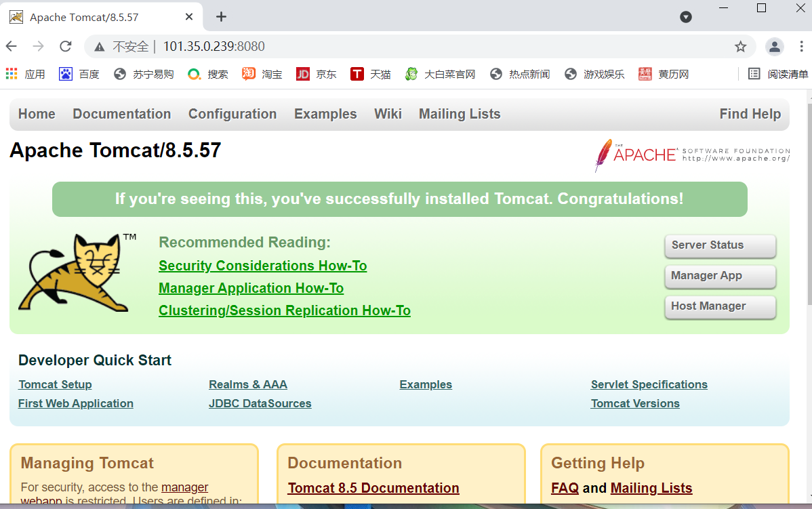Viewport: 812px width, 509px height.
Task: Open the 搜索 bookmark
Action: pos(208,74)
